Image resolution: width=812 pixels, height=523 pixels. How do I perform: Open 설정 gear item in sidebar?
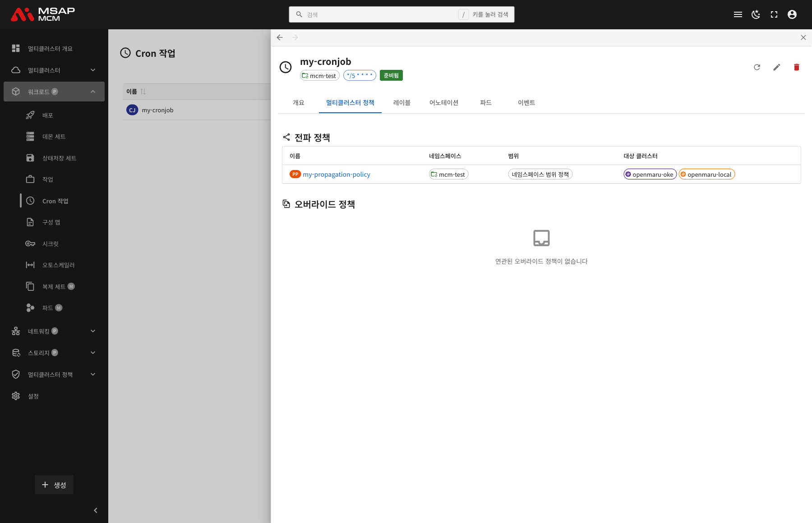coord(54,396)
